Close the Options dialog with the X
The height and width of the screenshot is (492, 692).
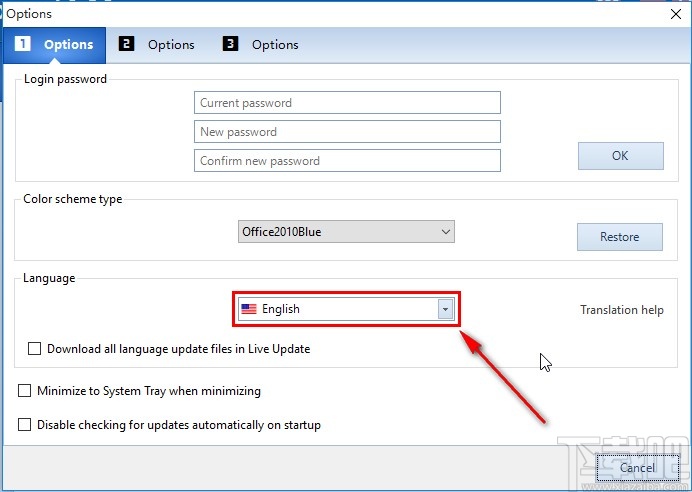point(674,14)
